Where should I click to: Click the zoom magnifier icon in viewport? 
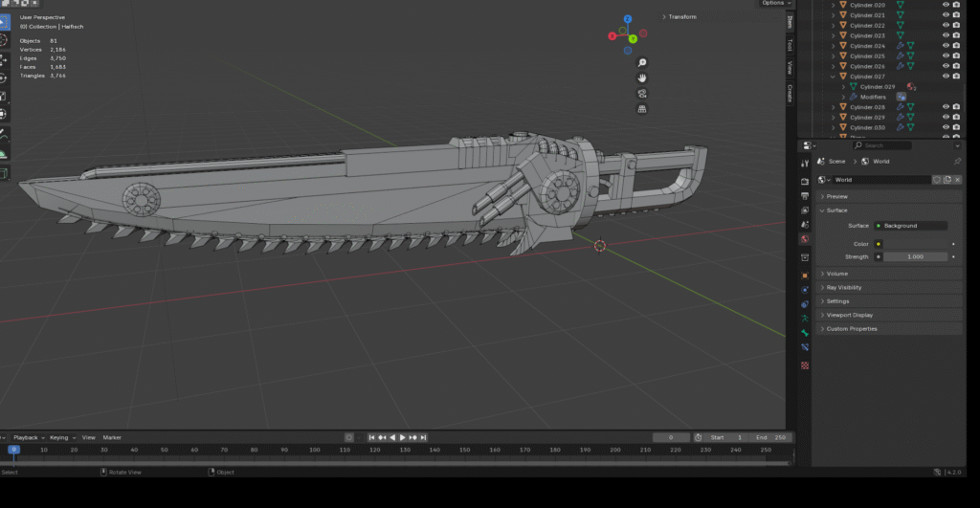[642, 62]
